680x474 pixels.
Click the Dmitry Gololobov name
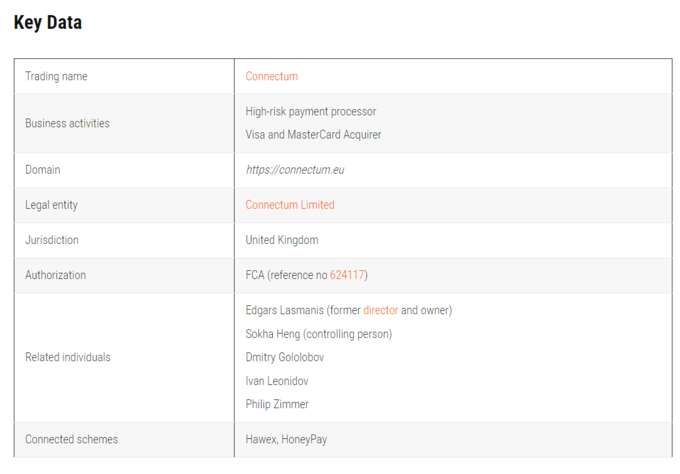284,357
